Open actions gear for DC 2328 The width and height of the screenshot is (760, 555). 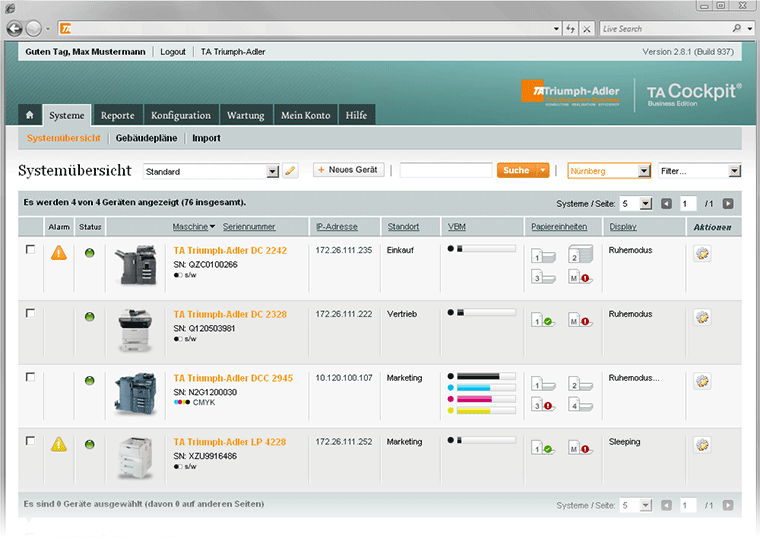[x=702, y=317]
